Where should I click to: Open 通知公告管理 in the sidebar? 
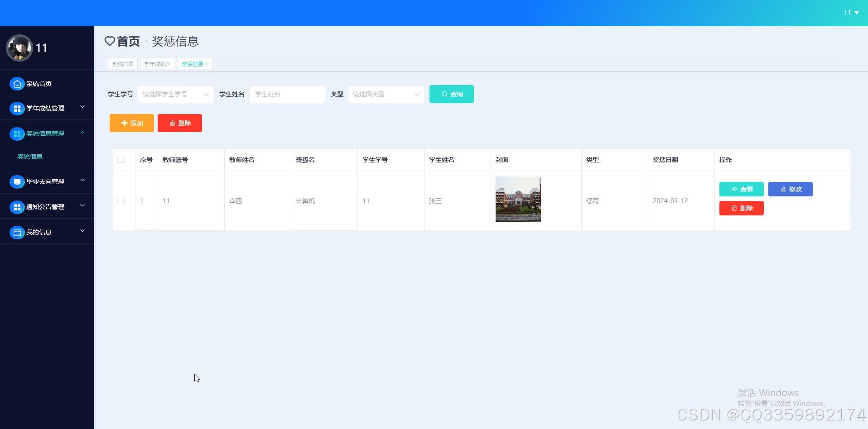47,207
